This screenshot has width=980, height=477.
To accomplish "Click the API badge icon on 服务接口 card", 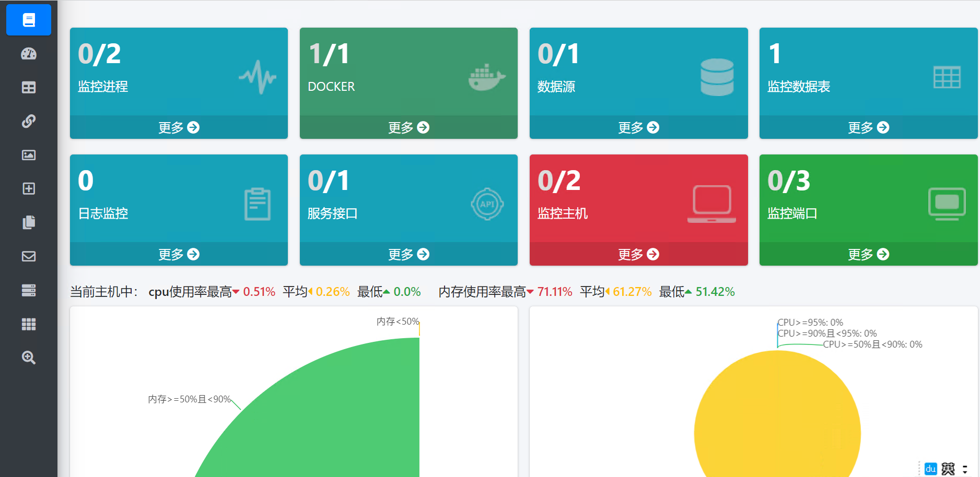I will [x=487, y=204].
